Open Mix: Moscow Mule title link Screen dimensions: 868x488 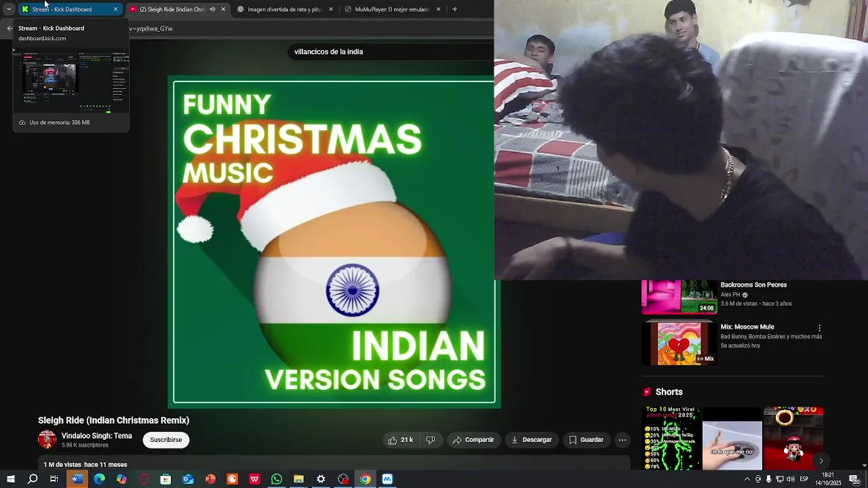[747, 327]
